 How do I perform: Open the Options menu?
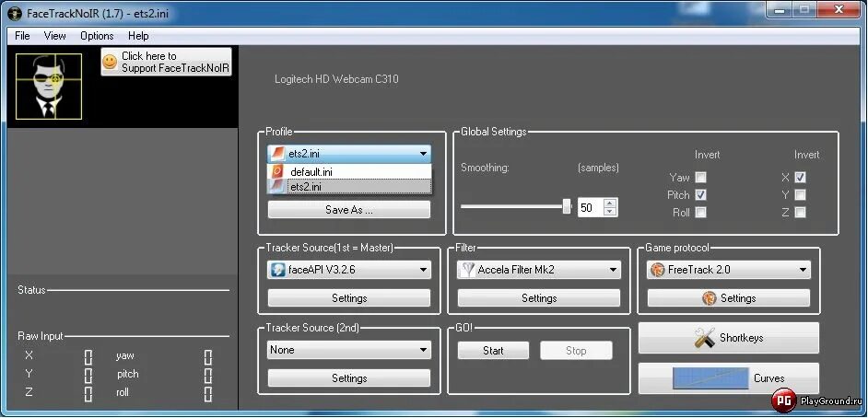[x=97, y=36]
